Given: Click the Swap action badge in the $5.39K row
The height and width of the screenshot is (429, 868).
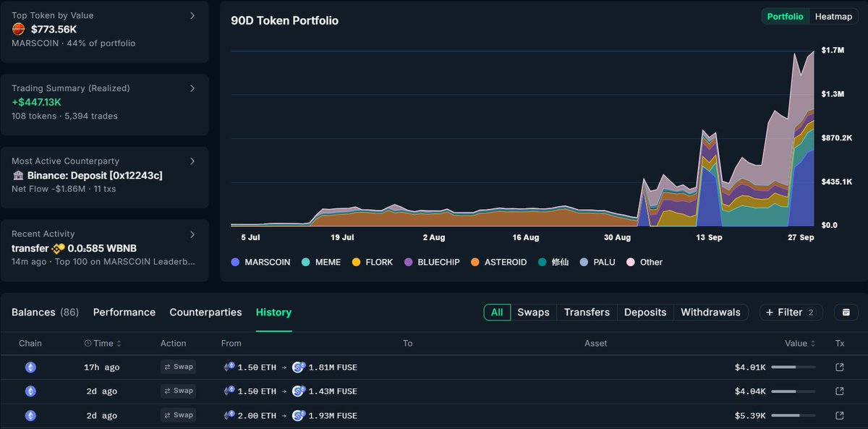Looking at the screenshot, I should tap(179, 415).
